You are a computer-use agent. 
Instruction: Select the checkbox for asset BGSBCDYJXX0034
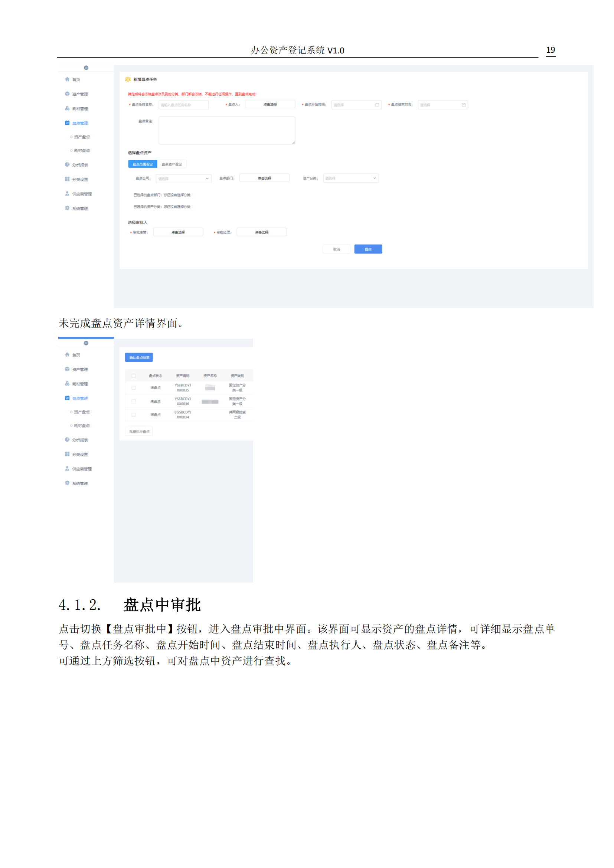[x=134, y=415]
